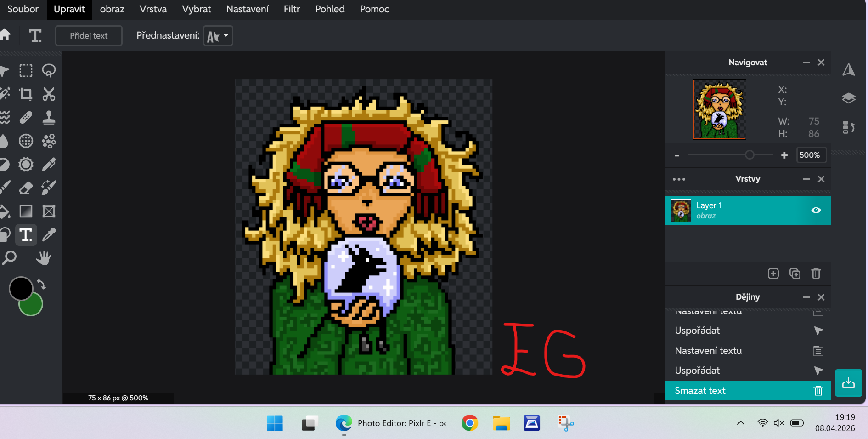Pick the Eraser tool
Image resolution: width=868 pixels, height=439 pixels.
click(x=26, y=188)
